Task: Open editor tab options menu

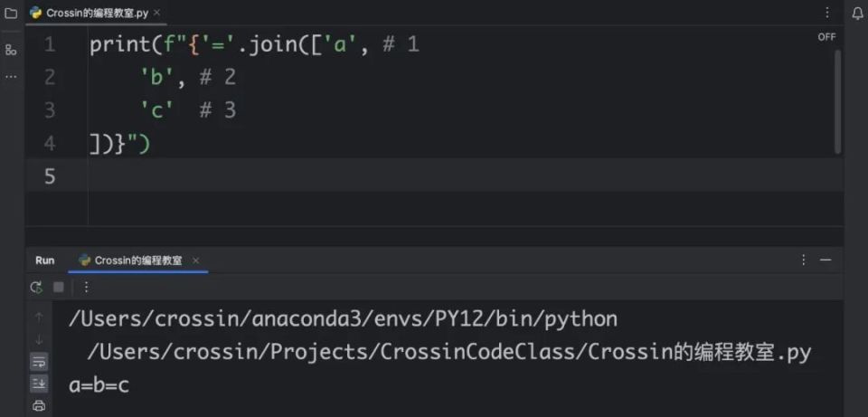Action: (827, 13)
